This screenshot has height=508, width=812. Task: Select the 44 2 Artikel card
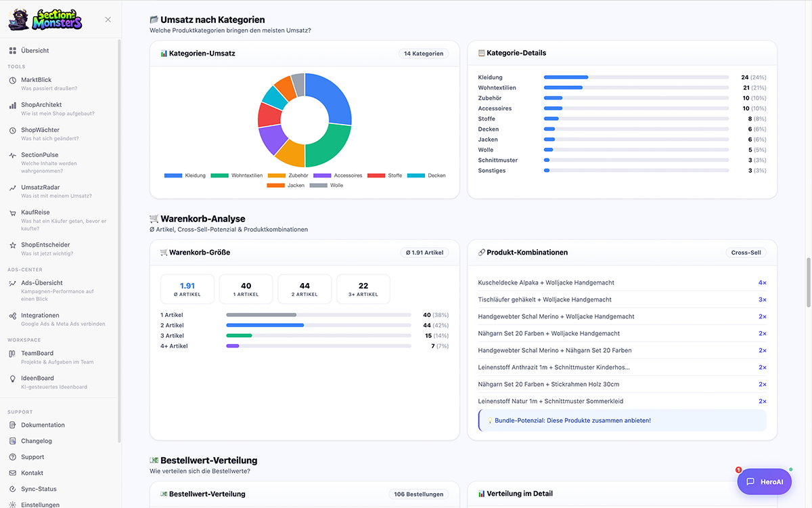(x=304, y=289)
